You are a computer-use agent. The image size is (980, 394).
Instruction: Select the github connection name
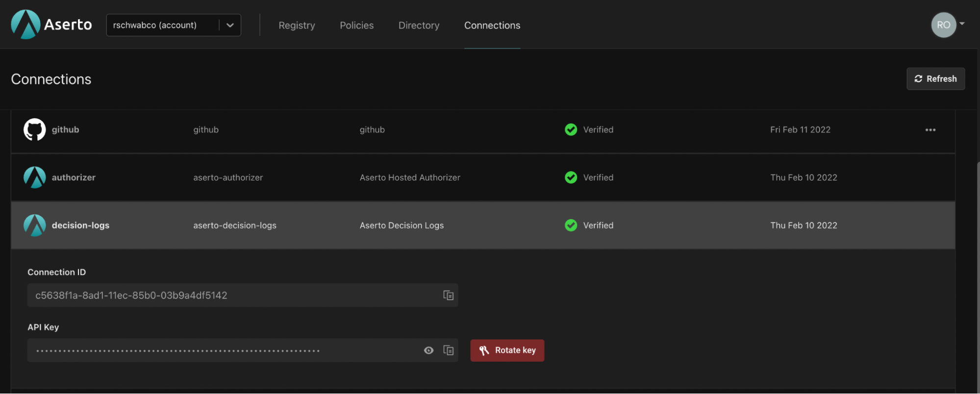65,129
